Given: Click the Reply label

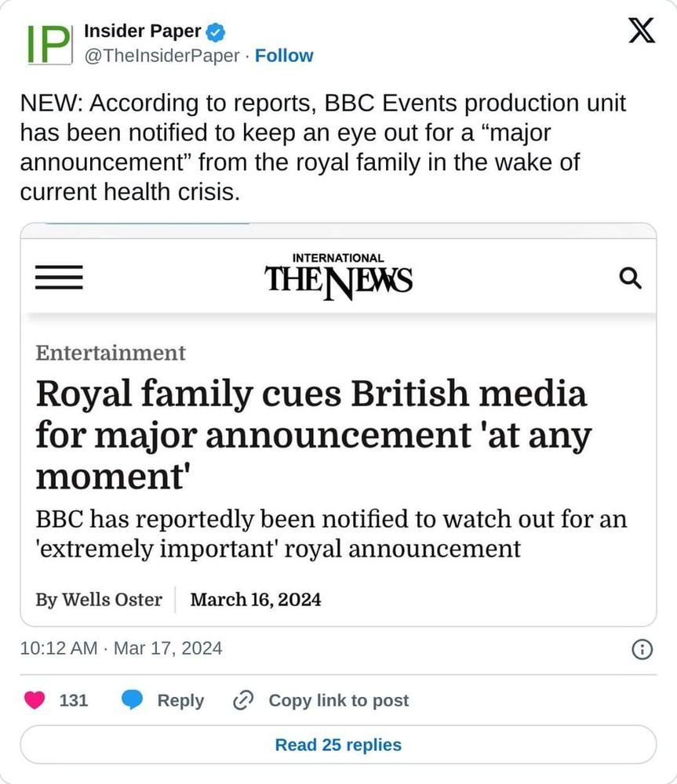Looking at the screenshot, I should [x=180, y=700].
